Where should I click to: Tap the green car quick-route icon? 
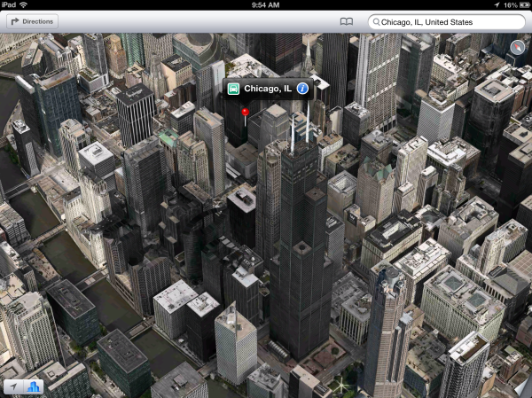(233, 89)
